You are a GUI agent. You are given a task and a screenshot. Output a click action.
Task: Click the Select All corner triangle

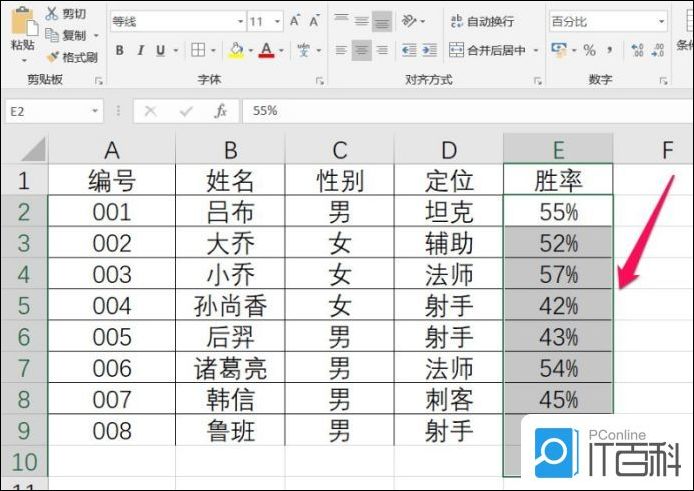(x=34, y=149)
